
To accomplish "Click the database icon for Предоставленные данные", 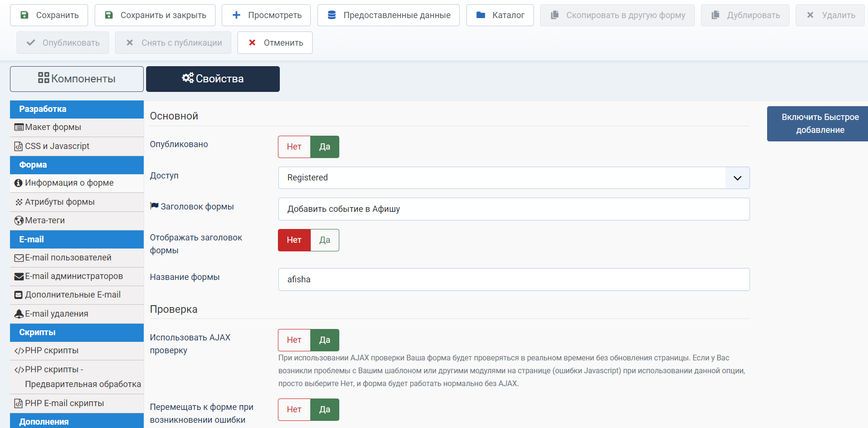I will pos(332,15).
